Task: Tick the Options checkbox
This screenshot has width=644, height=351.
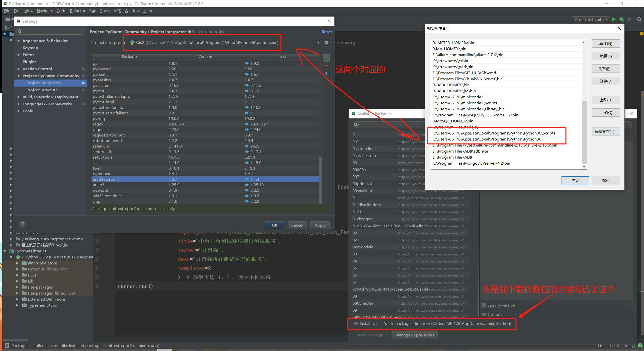Action: pos(484,314)
